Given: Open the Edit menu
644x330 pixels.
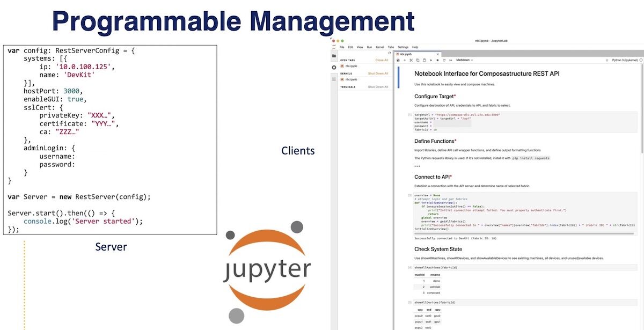Looking at the screenshot, I should [350, 47].
